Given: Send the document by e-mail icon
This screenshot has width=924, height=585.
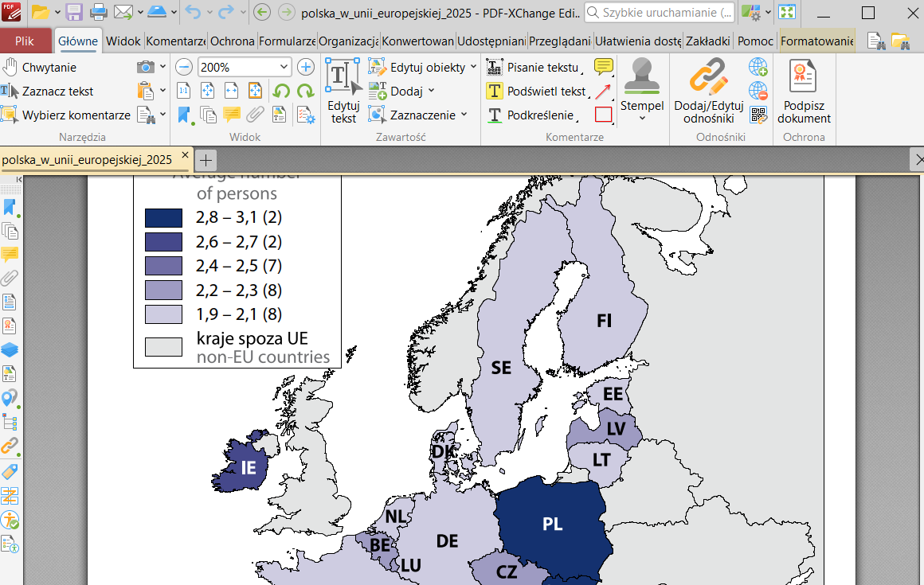Looking at the screenshot, I should click(x=123, y=13).
